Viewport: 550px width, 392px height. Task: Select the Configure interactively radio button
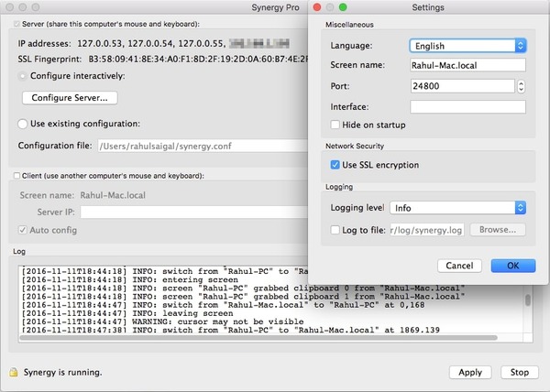[22, 76]
